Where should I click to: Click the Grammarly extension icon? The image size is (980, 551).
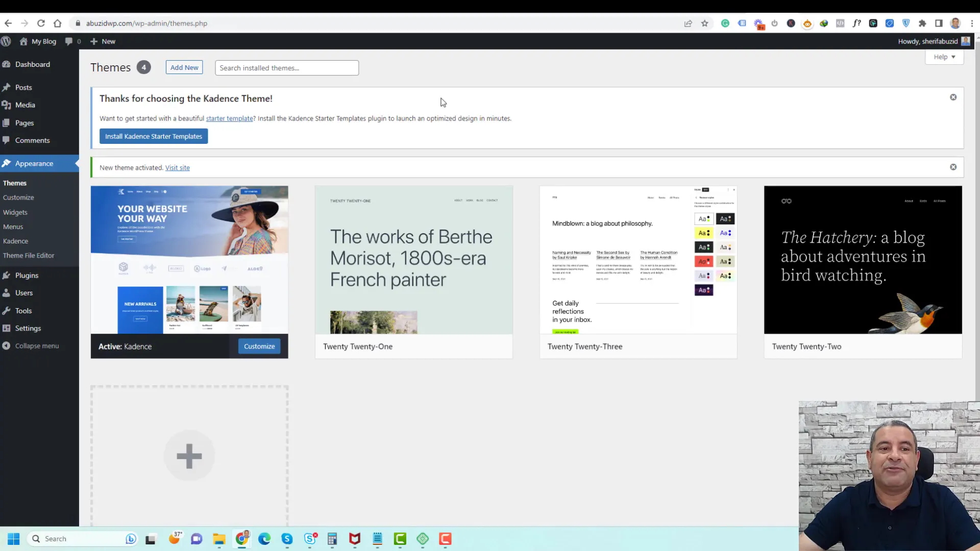pyautogui.click(x=725, y=23)
